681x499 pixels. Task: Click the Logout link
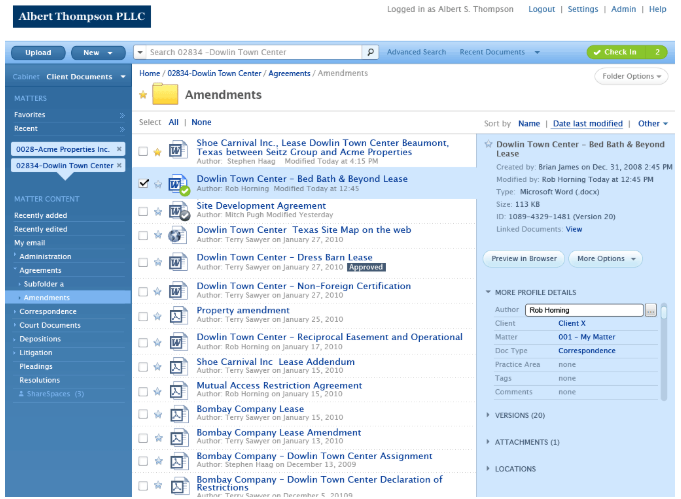tap(541, 9)
